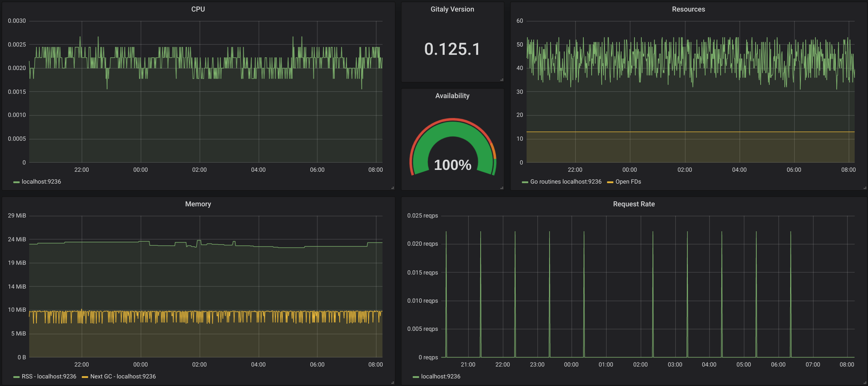Viewport: 868px width, 386px height.
Task: Open the Memory panel title menu
Action: tap(198, 204)
